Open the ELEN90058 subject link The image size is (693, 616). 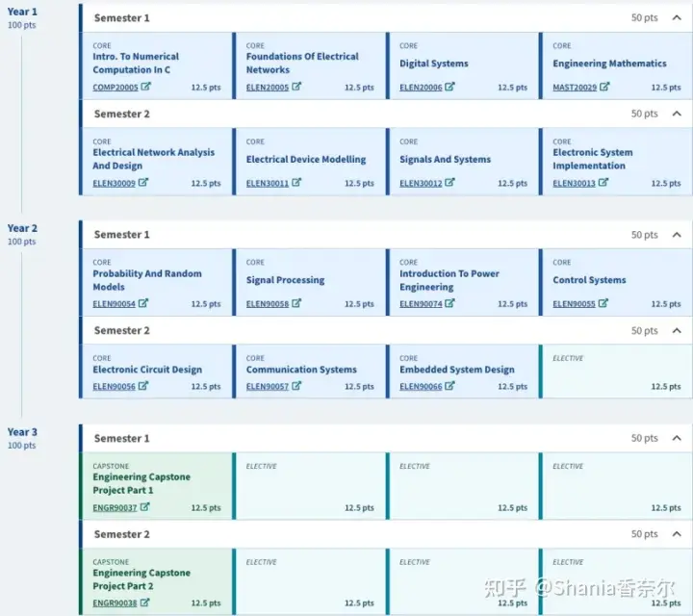268,304
